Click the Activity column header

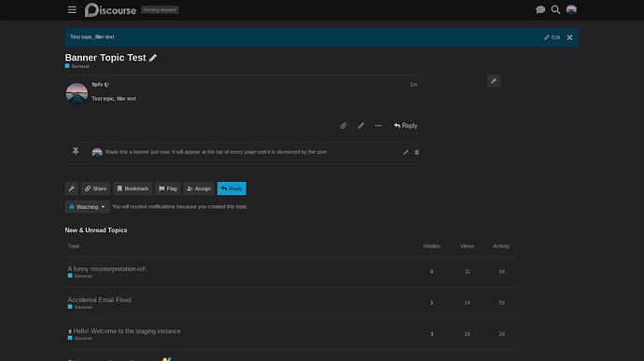coord(501,246)
